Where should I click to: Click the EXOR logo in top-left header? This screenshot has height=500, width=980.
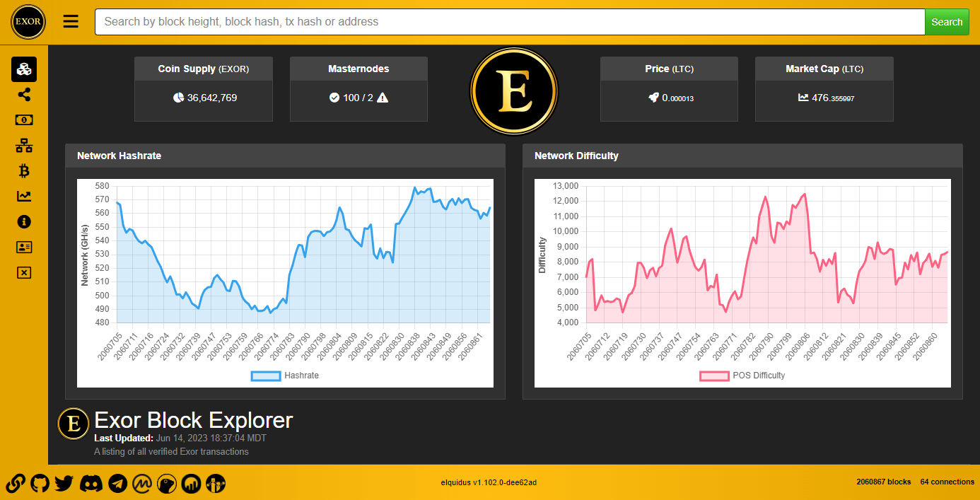click(28, 22)
